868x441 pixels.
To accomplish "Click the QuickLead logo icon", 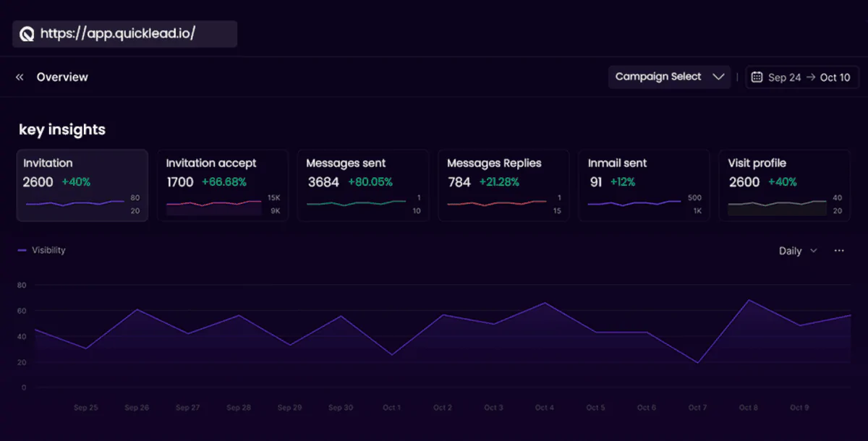I will pos(27,34).
